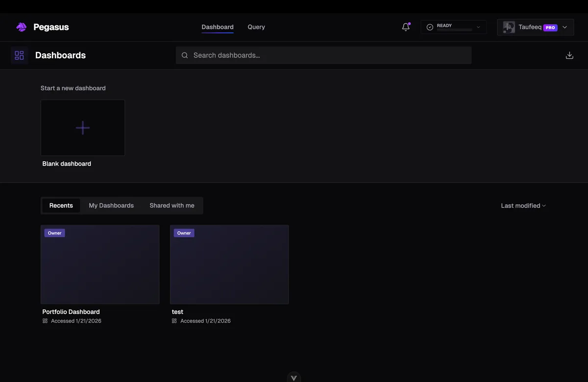588x382 pixels.
Task: Open the Taufeeq account menu chevron
Action: coord(565,27)
